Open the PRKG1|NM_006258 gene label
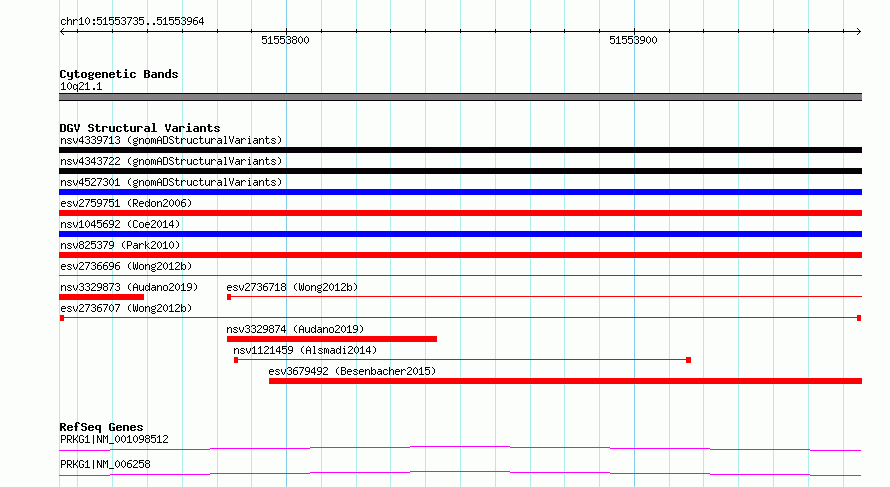The image size is (890, 487). [105, 464]
